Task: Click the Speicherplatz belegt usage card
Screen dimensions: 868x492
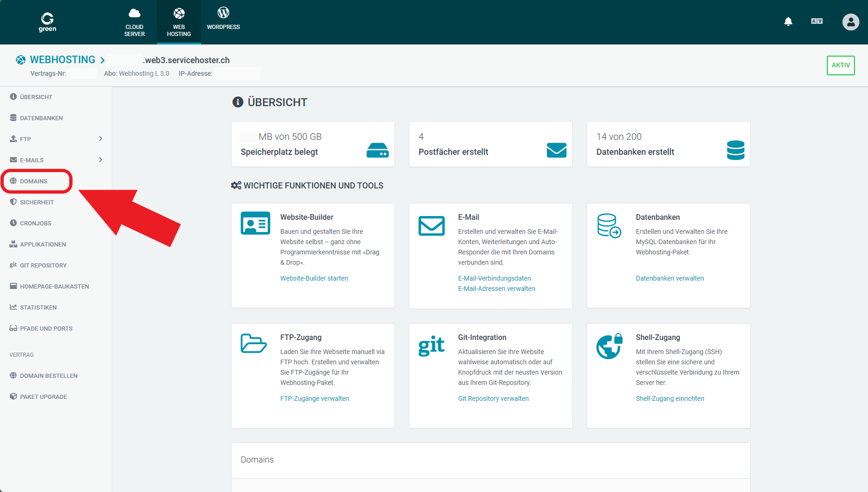Action: pos(313,144)
